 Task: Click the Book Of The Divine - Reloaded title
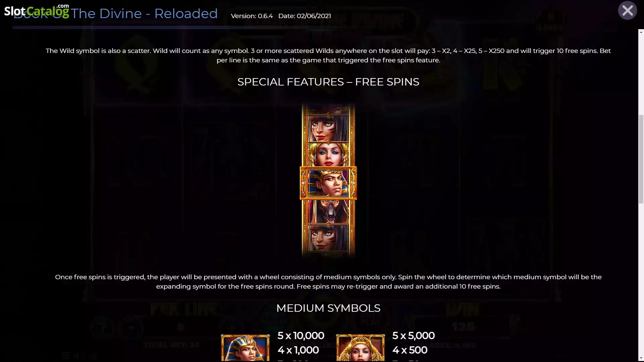pos(116,13)
